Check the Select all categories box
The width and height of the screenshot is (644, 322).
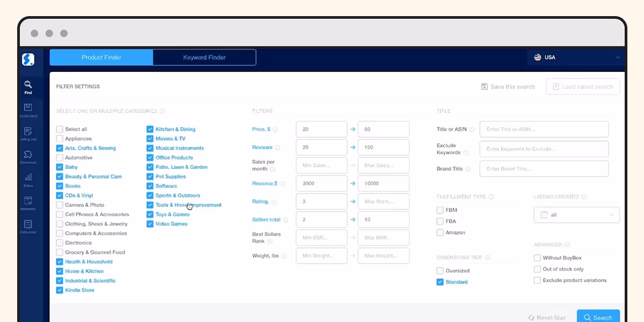(60, 129)
